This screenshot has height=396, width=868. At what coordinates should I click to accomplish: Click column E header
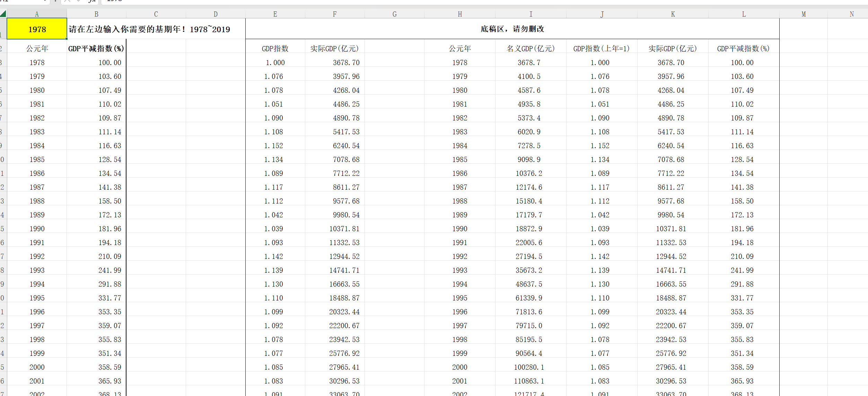(275, 14)
